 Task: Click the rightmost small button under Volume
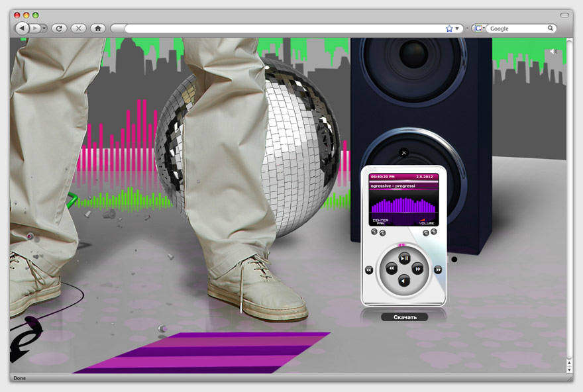(434, 232)
